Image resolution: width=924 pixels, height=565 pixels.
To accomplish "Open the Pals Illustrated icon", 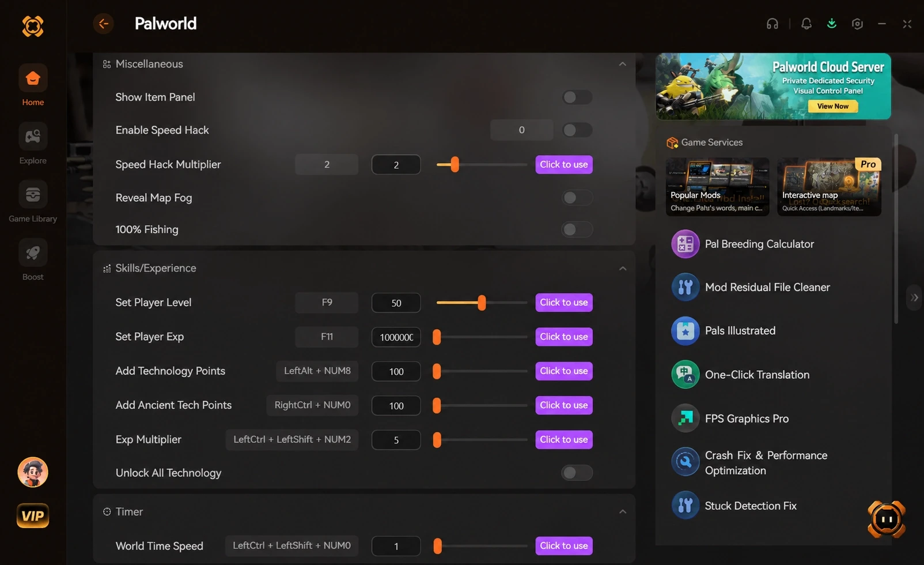I will click(x=686, y=331).
